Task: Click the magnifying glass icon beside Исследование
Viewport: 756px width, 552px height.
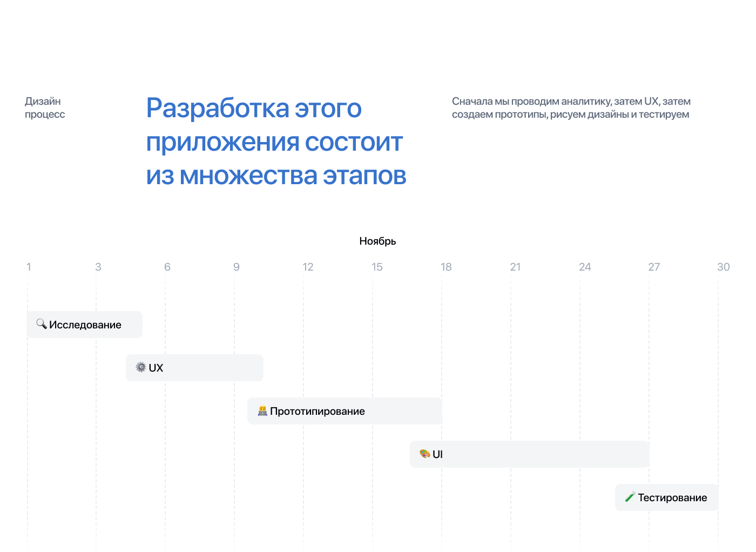Action: pos(42,324)
